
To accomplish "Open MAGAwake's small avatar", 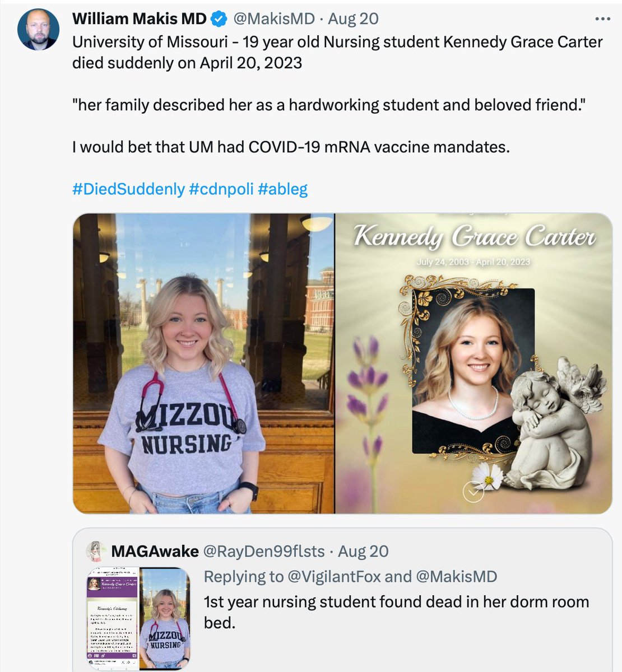I will click(x=96, y=551).
